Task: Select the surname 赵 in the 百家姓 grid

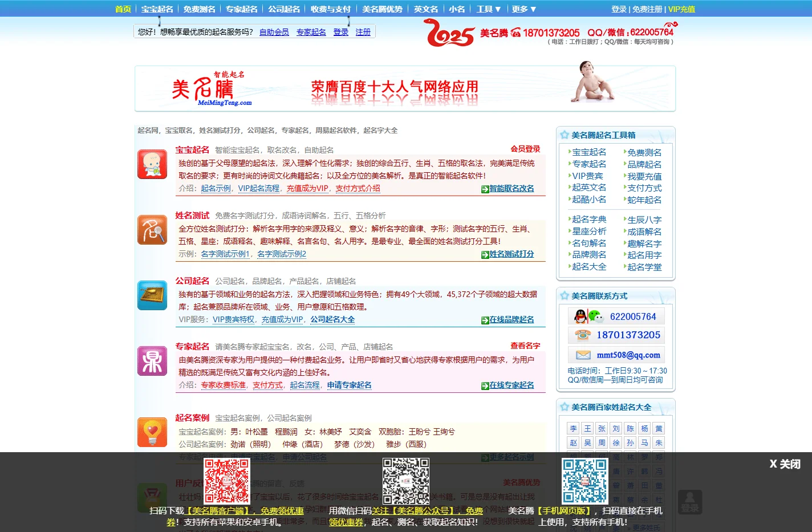Action: [x=573, y=442]
